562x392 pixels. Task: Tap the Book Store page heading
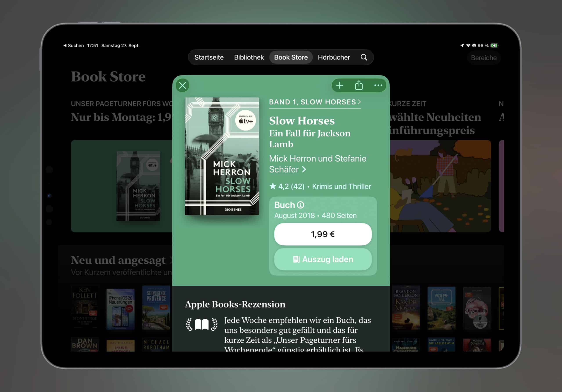coord(108,77)
